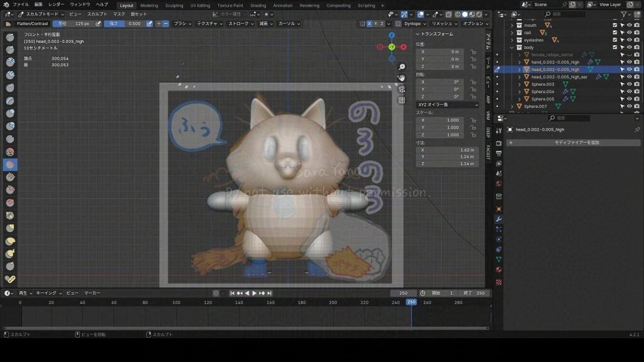Click the zoom magnifier icon in viewport
644x362 pixels.
(402, 67)
